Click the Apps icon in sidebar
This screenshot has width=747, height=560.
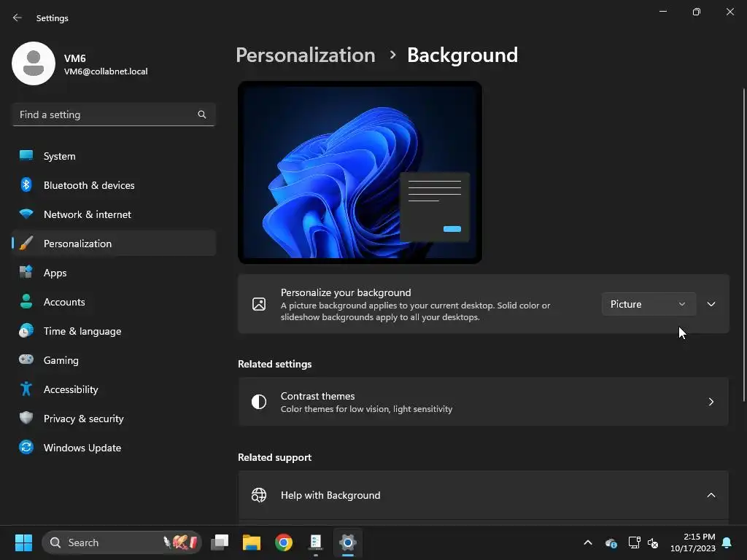(x=26, y=273)
